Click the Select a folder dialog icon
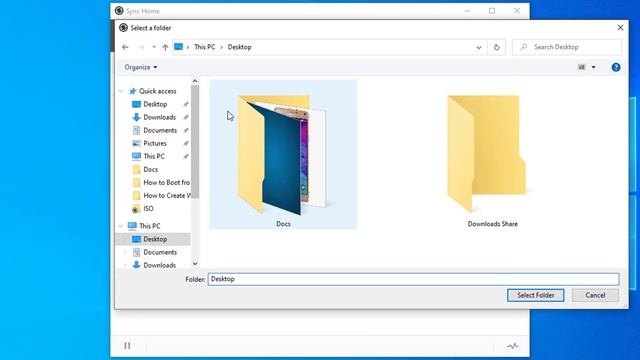The width and height of the screenshot is (640, 360). (x=123, y=27)
